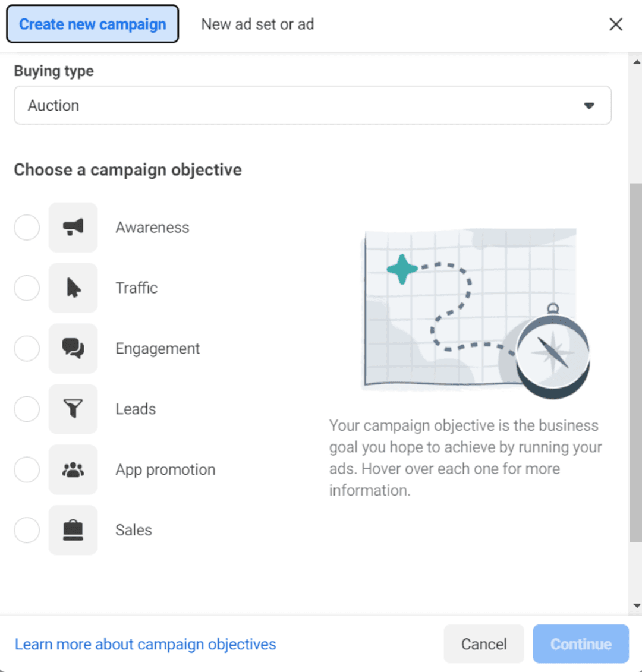Viewport: 642px width, 672px height.
Task: Select the Awareness radio button
Action: pyautogui.click(x=27, y=227)
